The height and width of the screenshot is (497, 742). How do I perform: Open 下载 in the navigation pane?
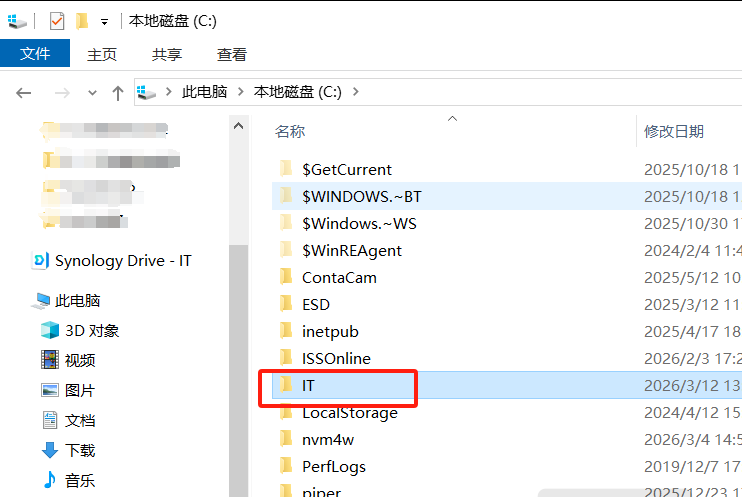click(80, 450)
